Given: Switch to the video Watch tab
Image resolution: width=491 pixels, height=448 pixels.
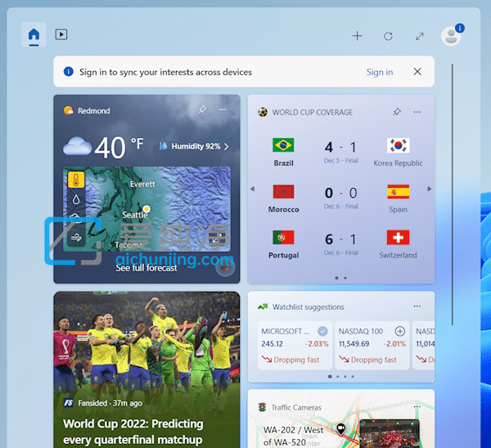Looking at the screenshot, I should 61,35.
